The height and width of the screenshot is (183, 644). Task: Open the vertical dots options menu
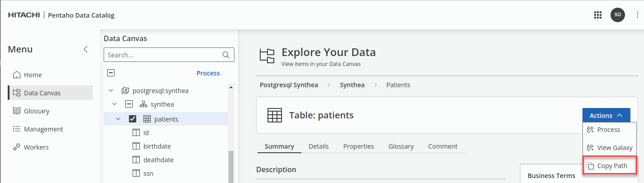coord(637,15)
